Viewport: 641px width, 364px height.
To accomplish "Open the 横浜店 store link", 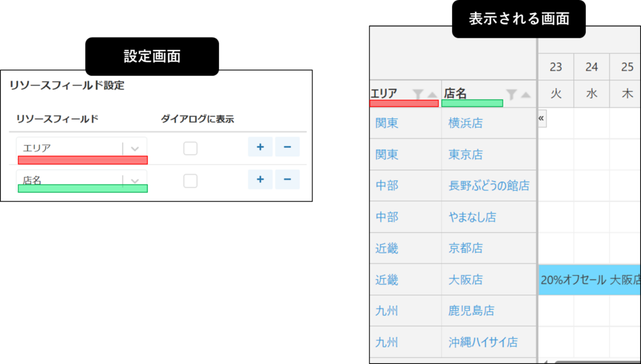I will click(465, 123).
